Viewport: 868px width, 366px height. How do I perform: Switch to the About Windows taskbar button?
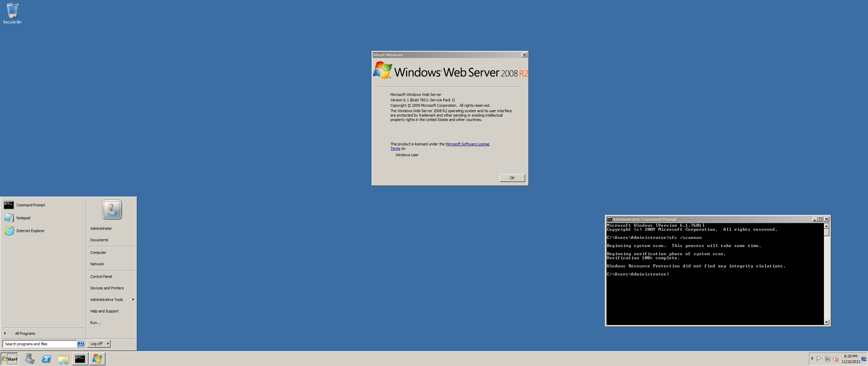tap(97, 359)
